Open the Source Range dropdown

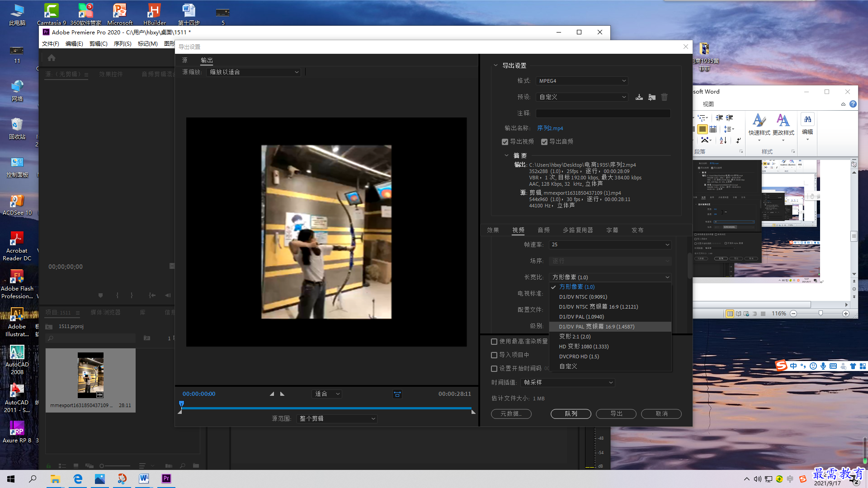pos(337,419)
